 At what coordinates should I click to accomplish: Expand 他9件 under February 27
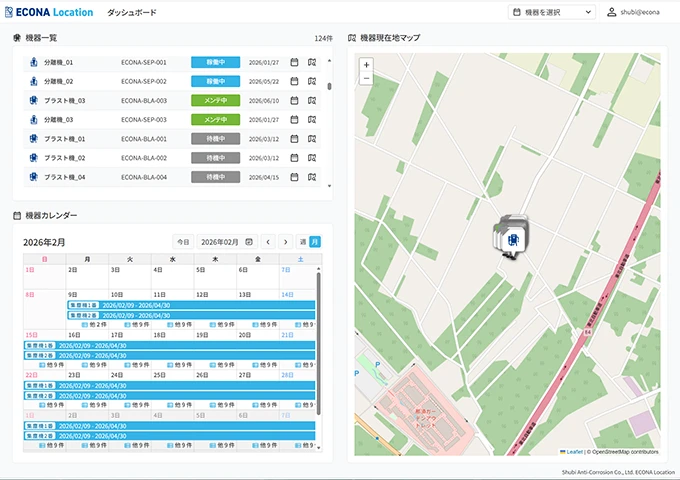pyautogui.click(x=265, y=405)
